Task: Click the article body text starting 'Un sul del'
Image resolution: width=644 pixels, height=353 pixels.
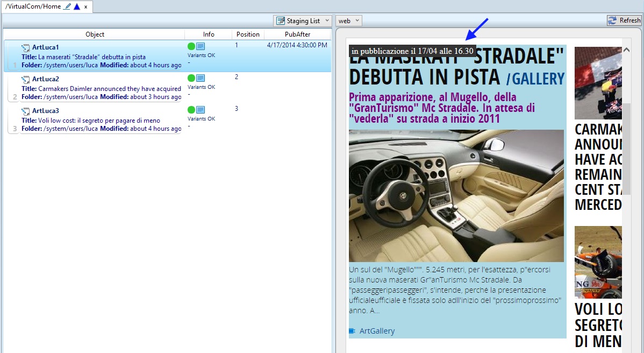Action: tap(455, 290)
